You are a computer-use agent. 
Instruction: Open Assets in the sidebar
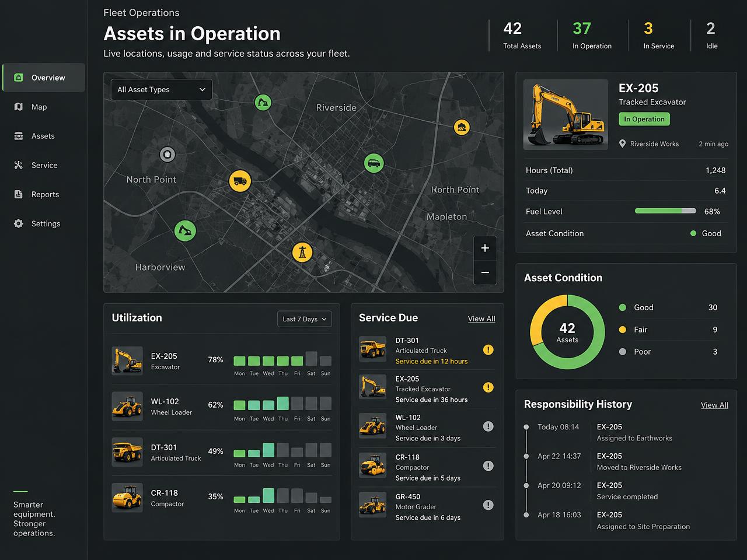point(44,136)
